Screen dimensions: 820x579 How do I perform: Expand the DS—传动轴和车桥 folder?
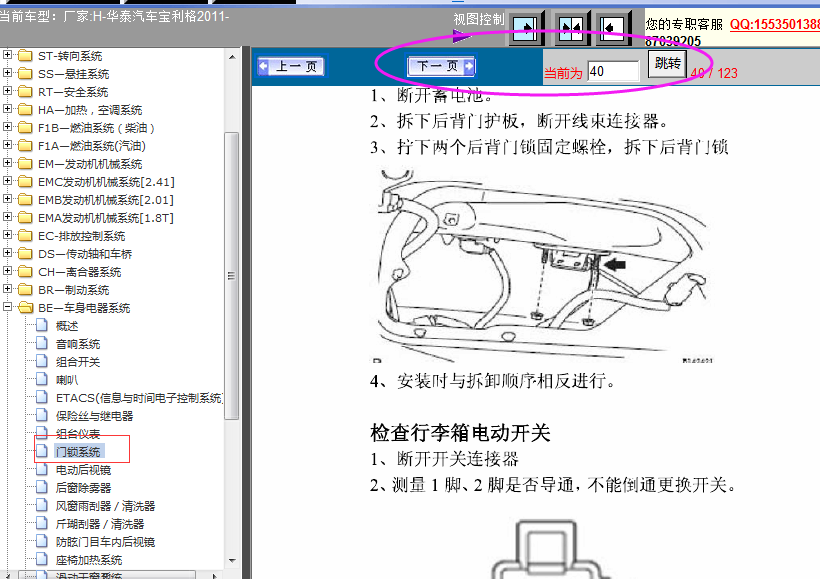coord(7,253)
